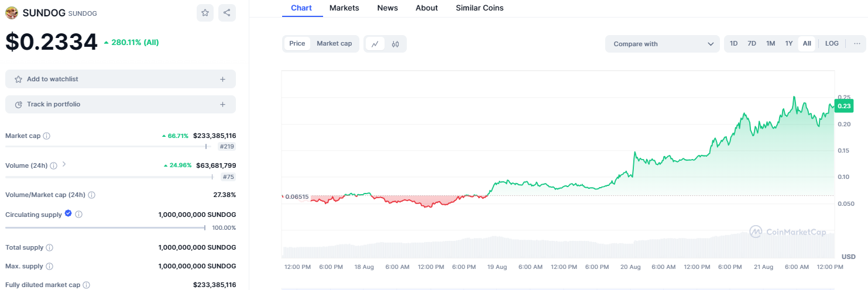868x290 pixels.
Task: Switch the chart to Market cap
Action: [x=334, y=44]
